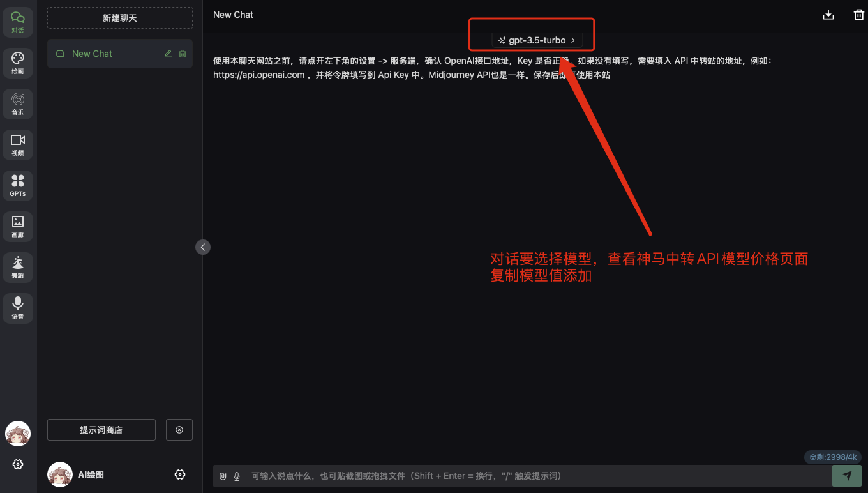Click the AI绘图 user avatar
The width and height of the screenshot is (868, 493).
click(60, 474)
